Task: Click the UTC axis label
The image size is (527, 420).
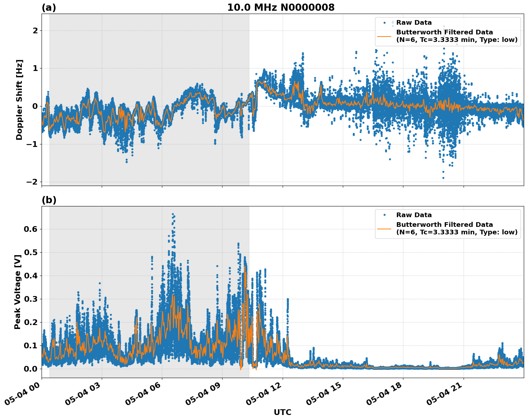Action: click(282, 412)
